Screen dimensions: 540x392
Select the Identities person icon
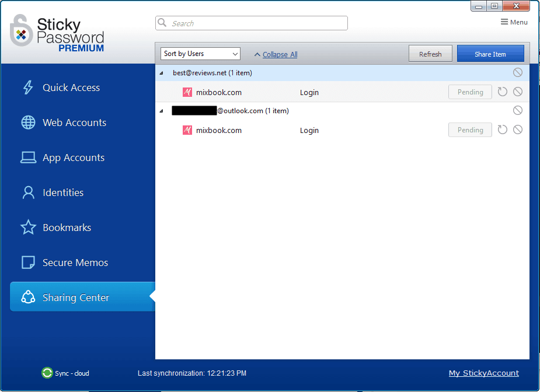tap(28, 192)
